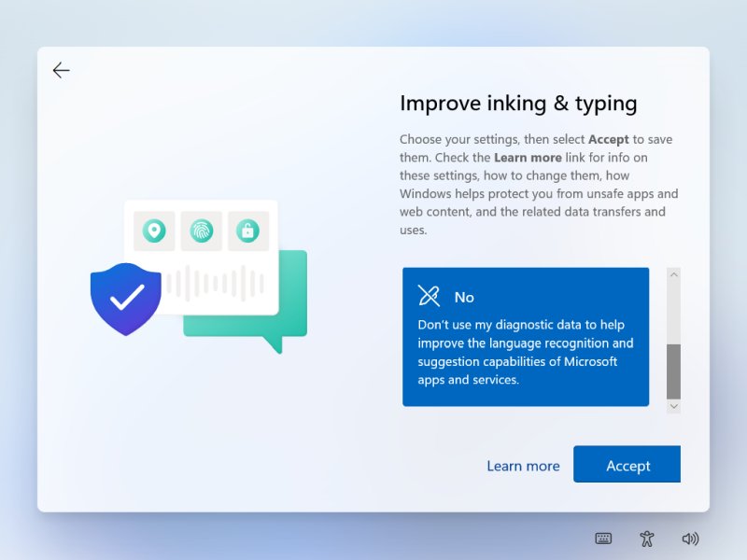Click the accessibility icon near bottom right

646,539
